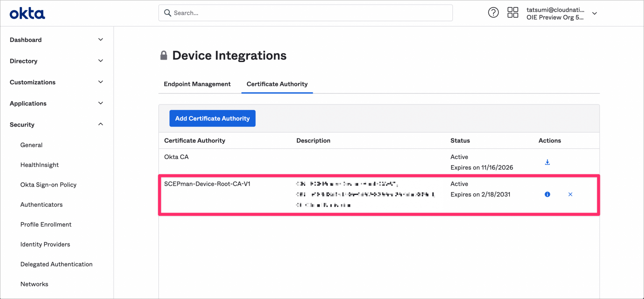The width and height of the screenshot is (644, 299).
Task: View info for SCEPman-Device-Root-CA-V1
Action: tap(547, 194)
